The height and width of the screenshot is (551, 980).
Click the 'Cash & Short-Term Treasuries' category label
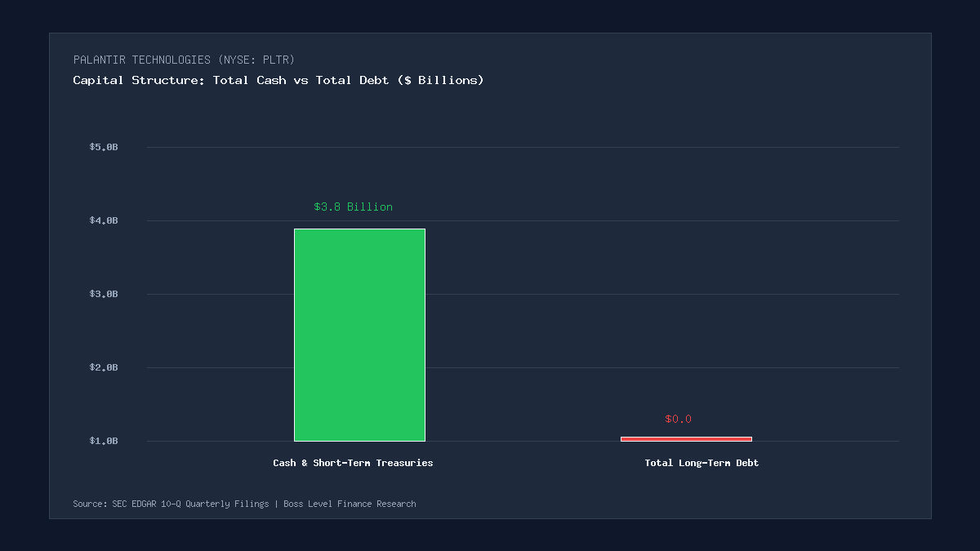(x=353, y=463)
